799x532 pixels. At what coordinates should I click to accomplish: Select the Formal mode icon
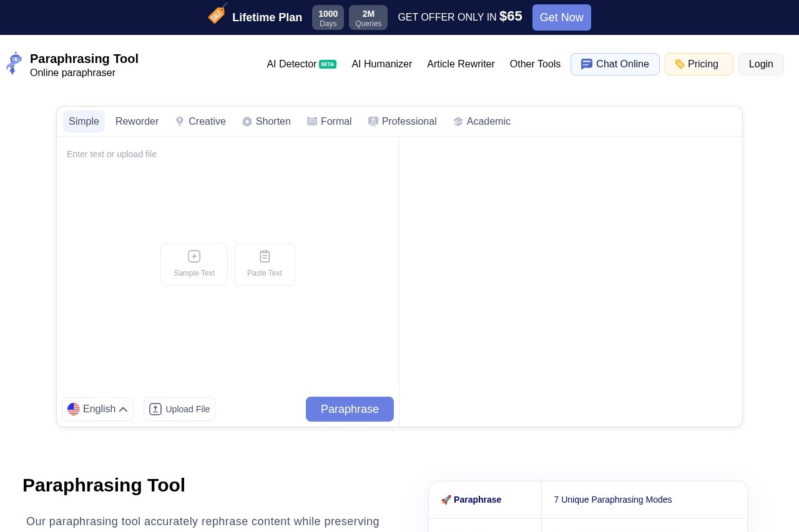pos(312,122)
